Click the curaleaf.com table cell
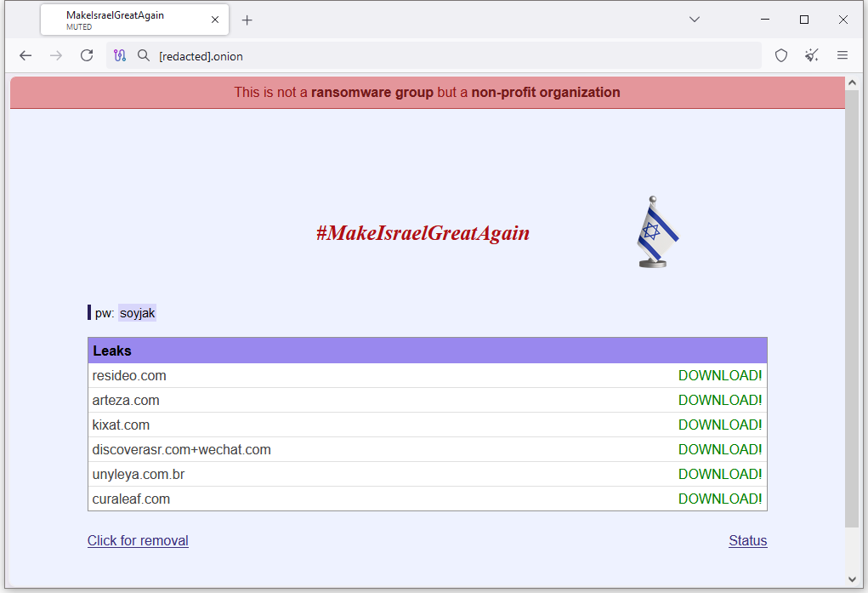The width and height of the screenshot is (868, 593). point(131,499)
